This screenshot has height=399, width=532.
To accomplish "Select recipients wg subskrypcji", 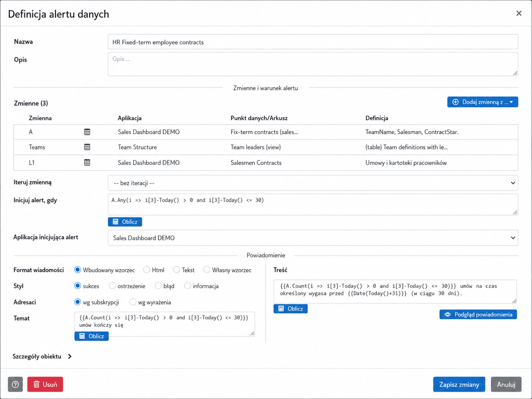I will click(78, 302).
